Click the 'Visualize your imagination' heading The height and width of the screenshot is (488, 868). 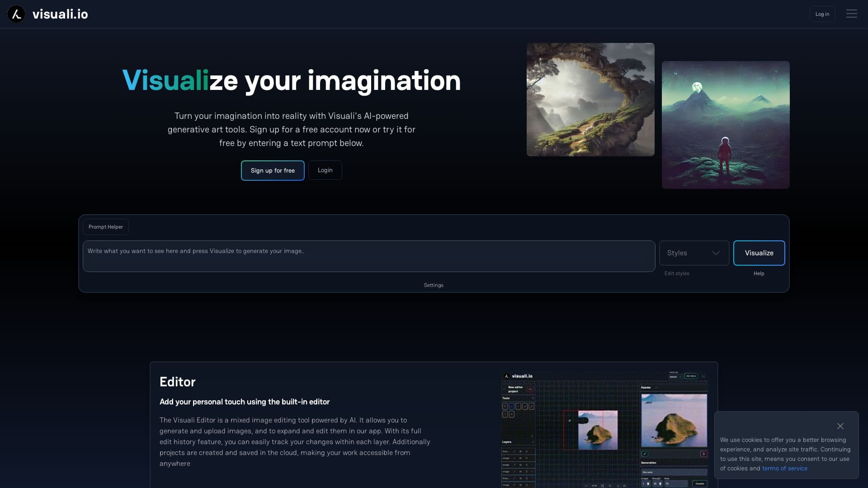(291, 81)
